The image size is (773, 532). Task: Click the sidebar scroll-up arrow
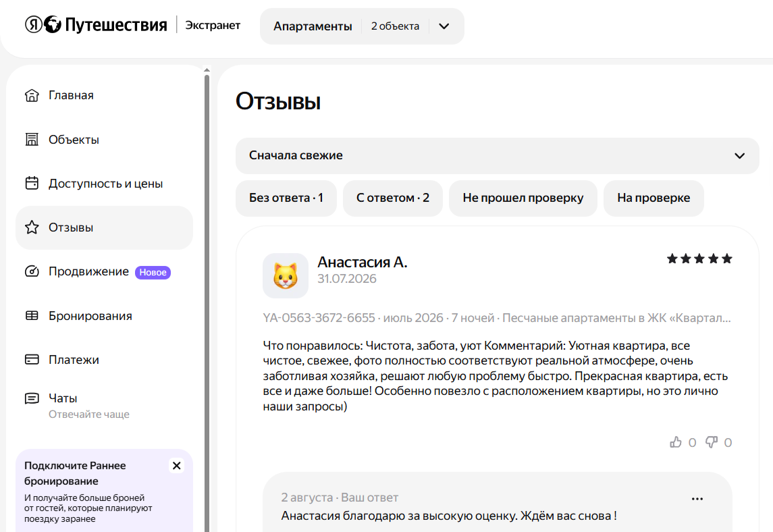coord(207,70)
